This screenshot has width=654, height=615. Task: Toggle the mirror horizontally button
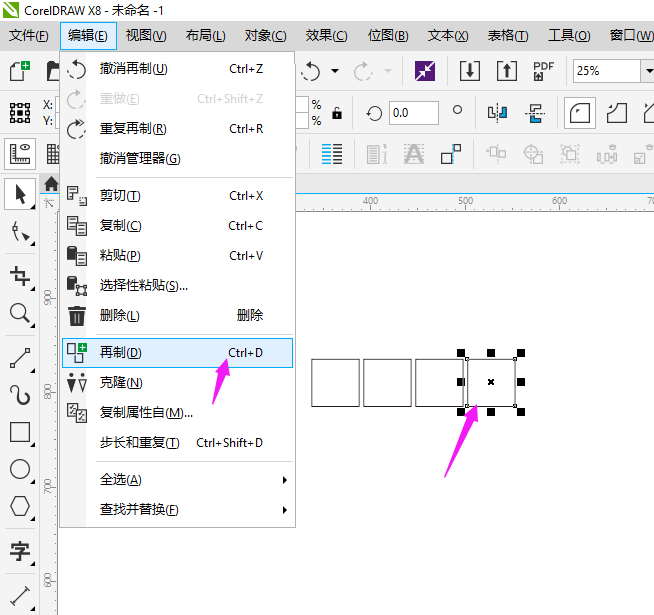[x=497, y=113]
